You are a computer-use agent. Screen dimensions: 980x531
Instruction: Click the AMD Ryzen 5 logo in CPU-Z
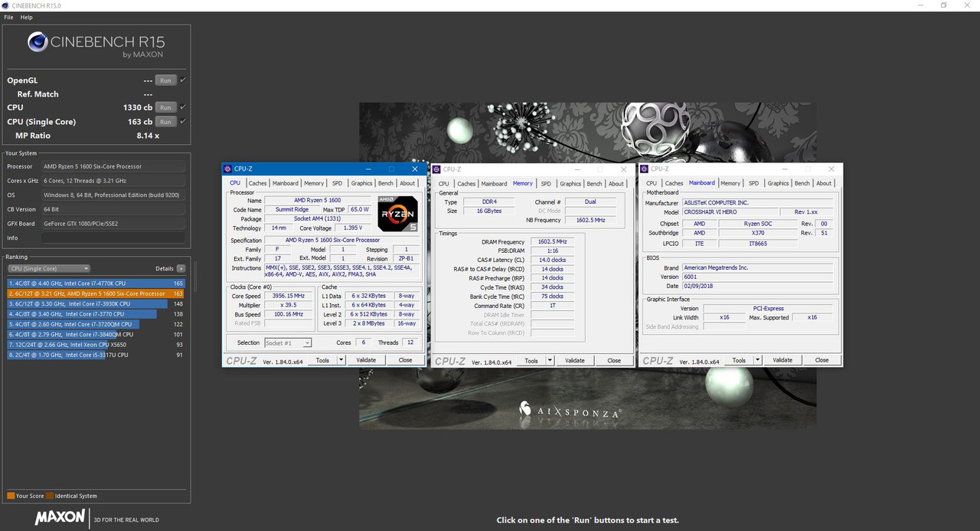(x=397, y=215)
